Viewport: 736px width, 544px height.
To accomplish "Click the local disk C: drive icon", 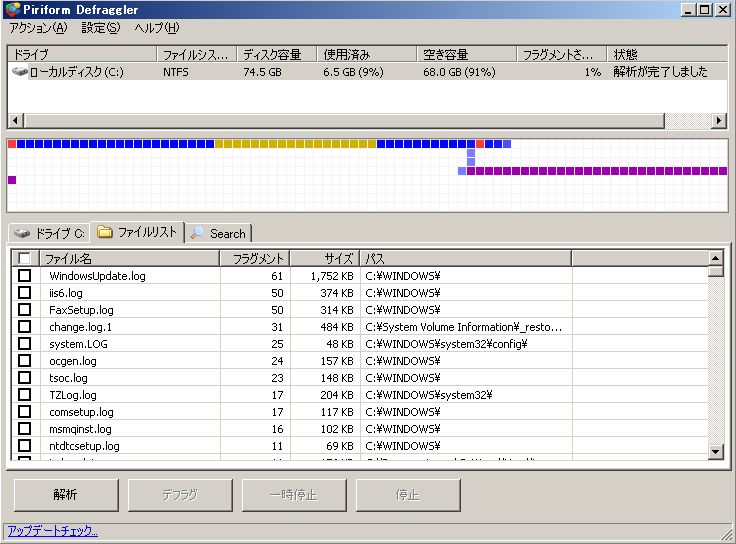I will [19, 71].
